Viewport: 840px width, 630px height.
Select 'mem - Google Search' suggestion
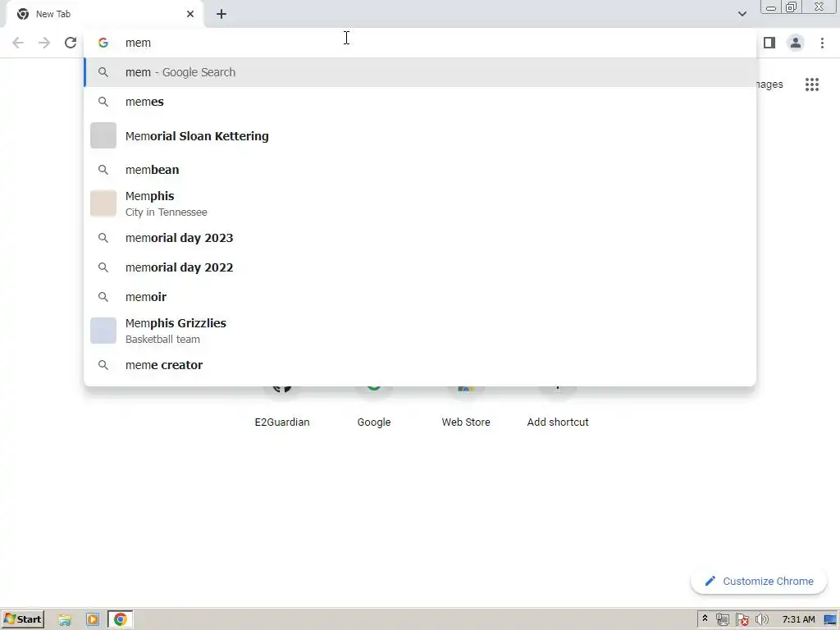click(x=420, y=72)
